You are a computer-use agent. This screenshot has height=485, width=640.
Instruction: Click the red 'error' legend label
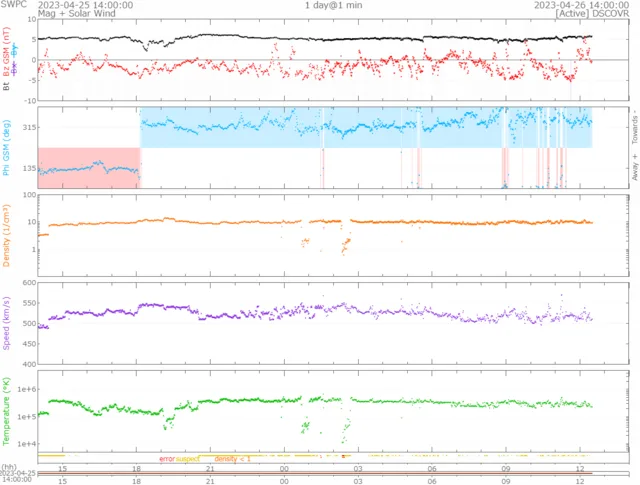[x=167, y=459]
